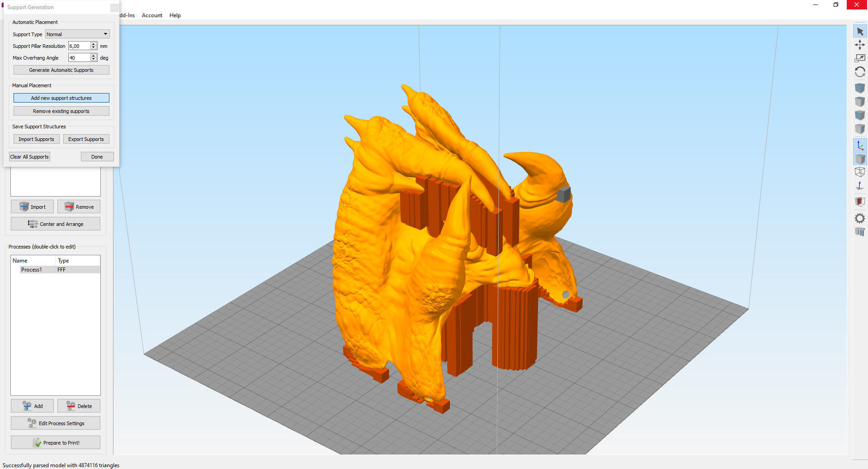
Task: Open the customize support structures tool
Action: pos(860,232)
